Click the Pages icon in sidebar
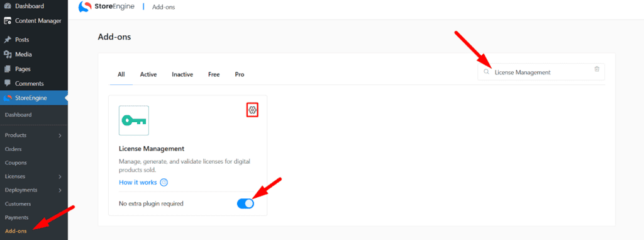Screen dimensions: 644x240 [x=7, y=69]
